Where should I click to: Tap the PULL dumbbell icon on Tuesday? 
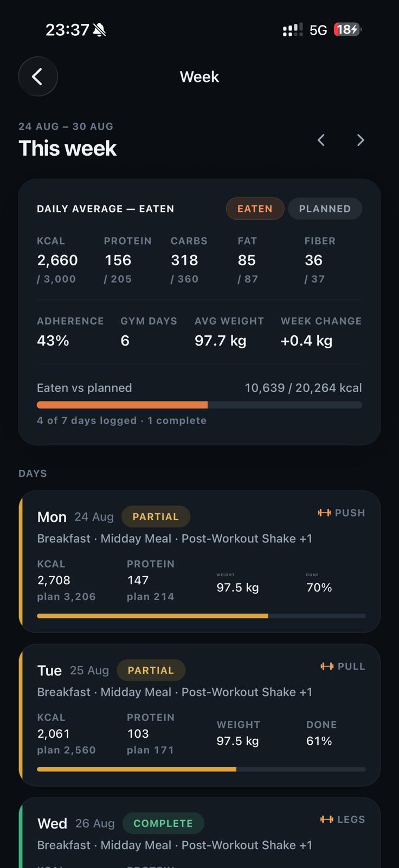pyautogui.click(x=327, y=666)
